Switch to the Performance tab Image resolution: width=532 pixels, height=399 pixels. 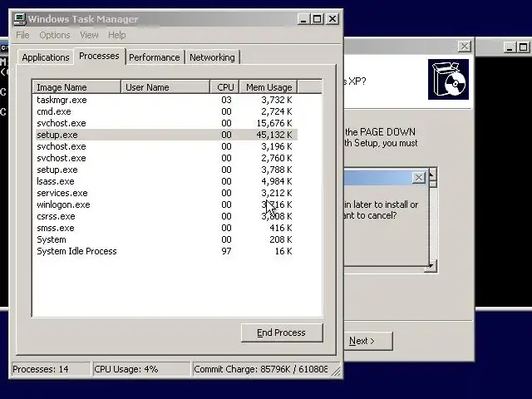[x=155, y=57]
